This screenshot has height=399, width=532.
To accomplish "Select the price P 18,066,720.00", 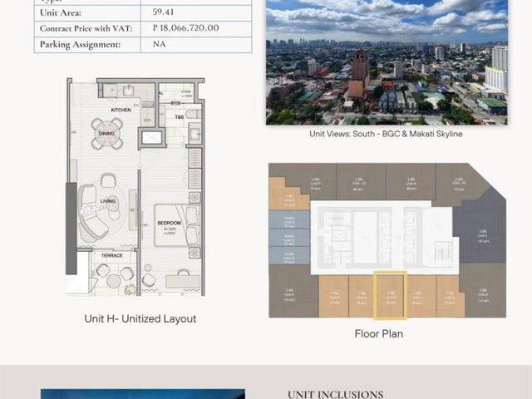I will point(185,27).
